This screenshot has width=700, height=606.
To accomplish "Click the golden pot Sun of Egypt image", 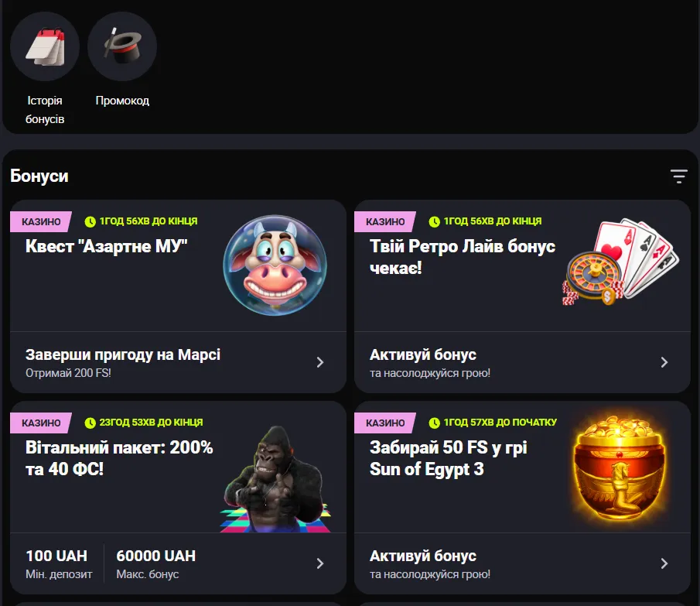I will click(620, 469).
